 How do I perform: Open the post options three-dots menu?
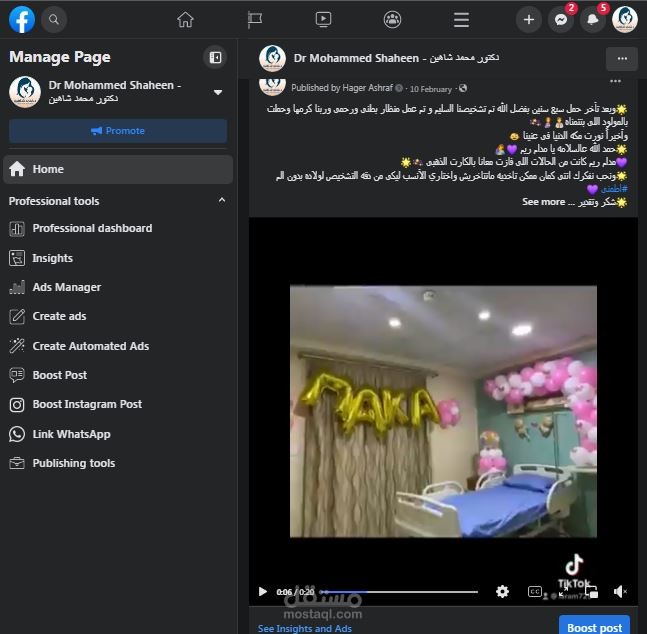point(615,81)
